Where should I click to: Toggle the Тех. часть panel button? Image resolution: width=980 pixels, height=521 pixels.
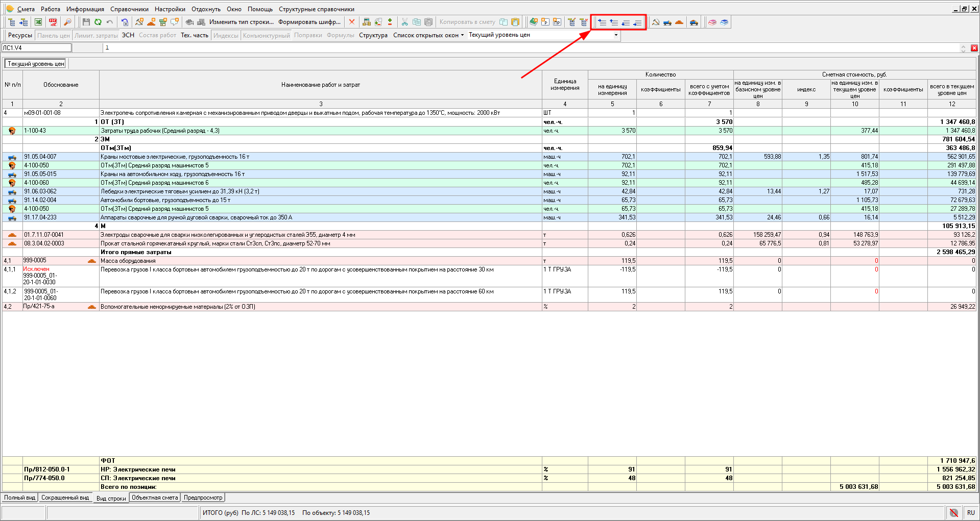[195, 35]
